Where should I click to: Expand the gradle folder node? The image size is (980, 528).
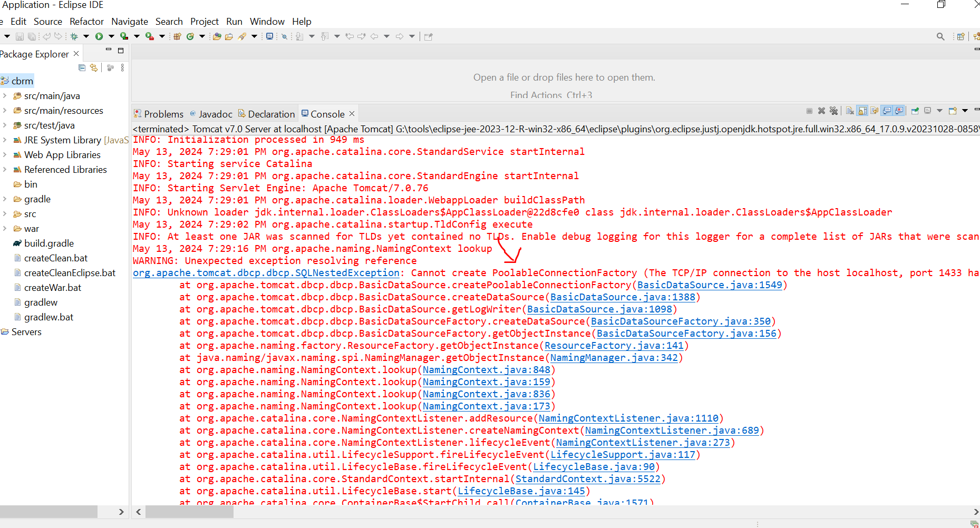tap(5, 199)
